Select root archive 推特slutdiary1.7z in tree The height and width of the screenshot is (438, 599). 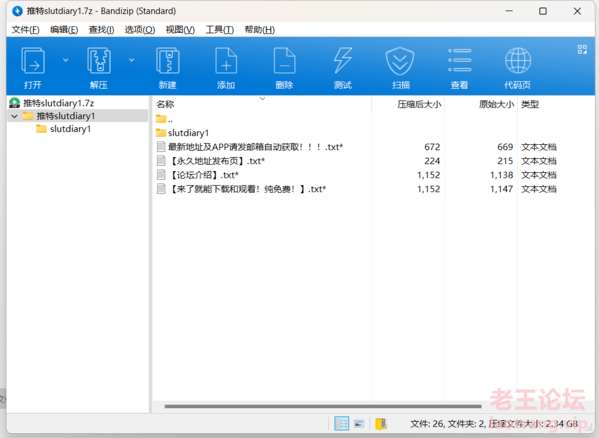click(58, 103)
